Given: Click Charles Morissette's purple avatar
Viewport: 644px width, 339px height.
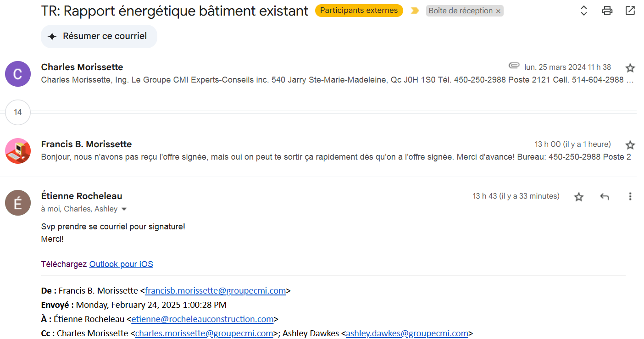Looking at the screenshot, I should point(18,74).
